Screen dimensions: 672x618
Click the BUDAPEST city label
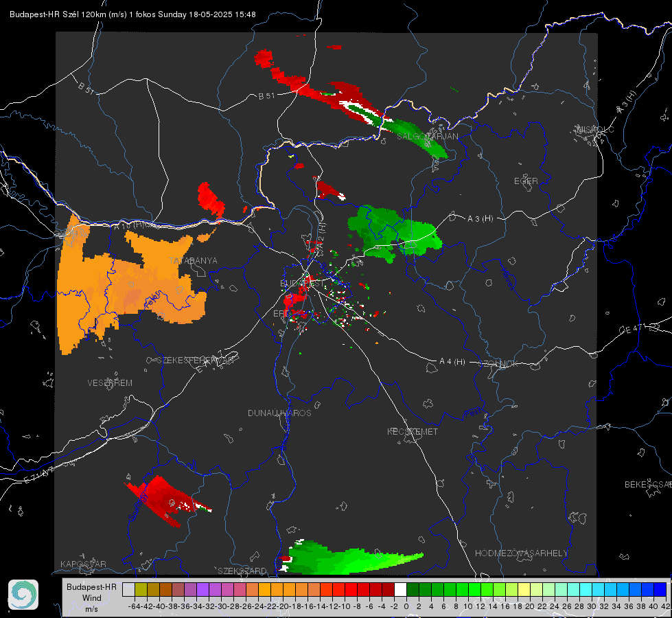pyautogui.click(x=302, y=283)
